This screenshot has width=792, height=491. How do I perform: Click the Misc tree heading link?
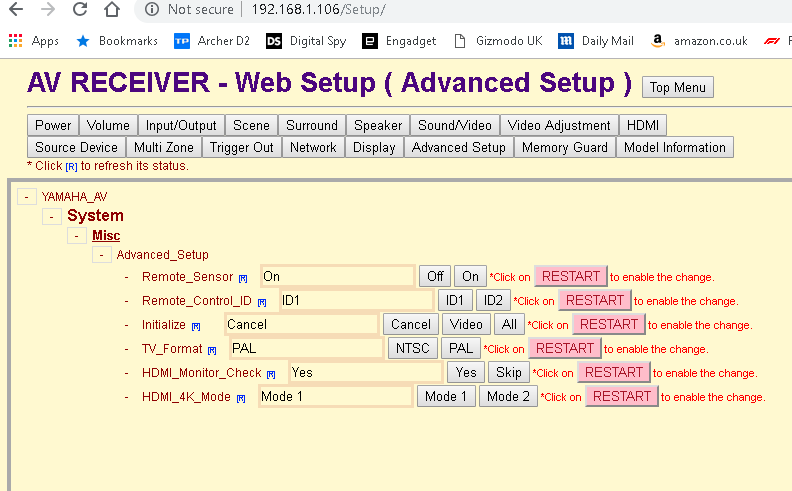click(x=106, y=236)
